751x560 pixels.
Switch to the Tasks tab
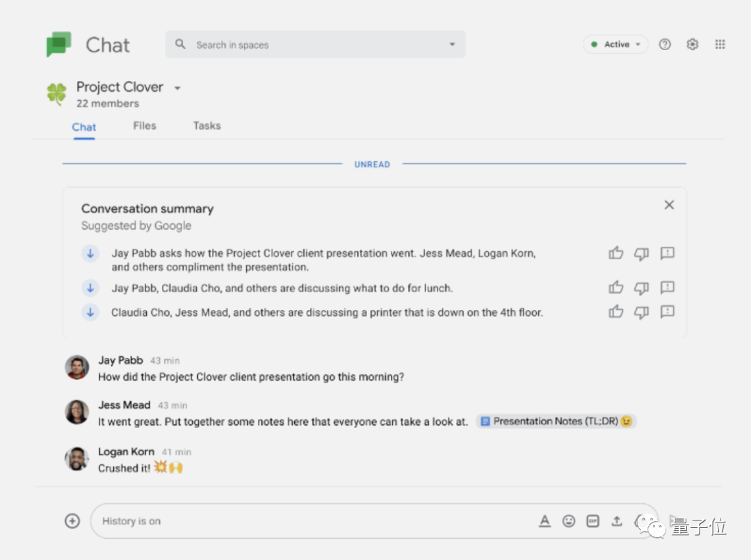[x=207, y=126]
